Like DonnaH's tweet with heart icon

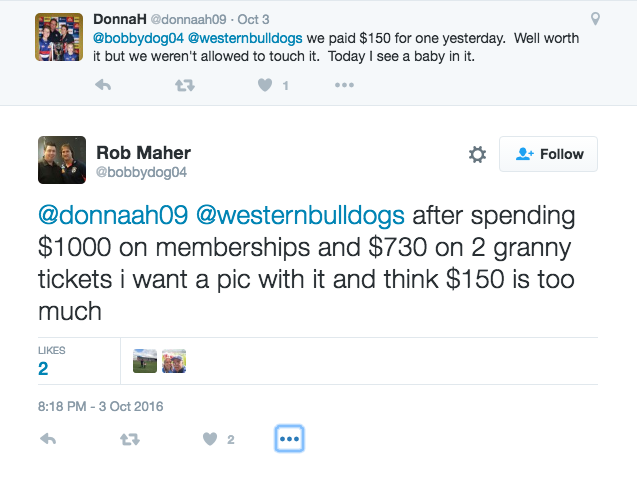tap(265, 86)
